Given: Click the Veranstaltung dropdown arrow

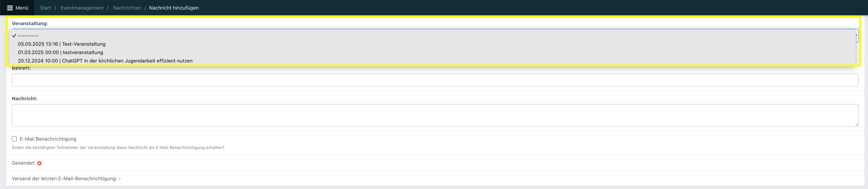Looking at the screenshot, I should (x=856, y=35).
